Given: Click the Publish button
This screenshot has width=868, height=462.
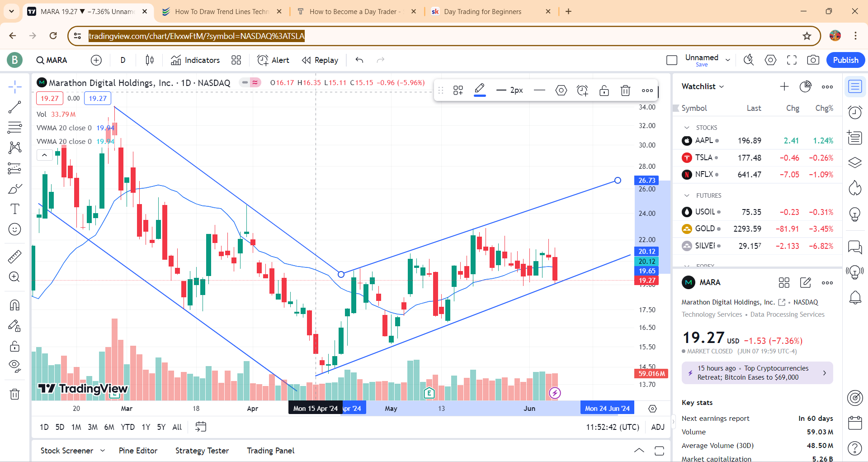Looking at the screenshot, I should [x=845, y=60].
